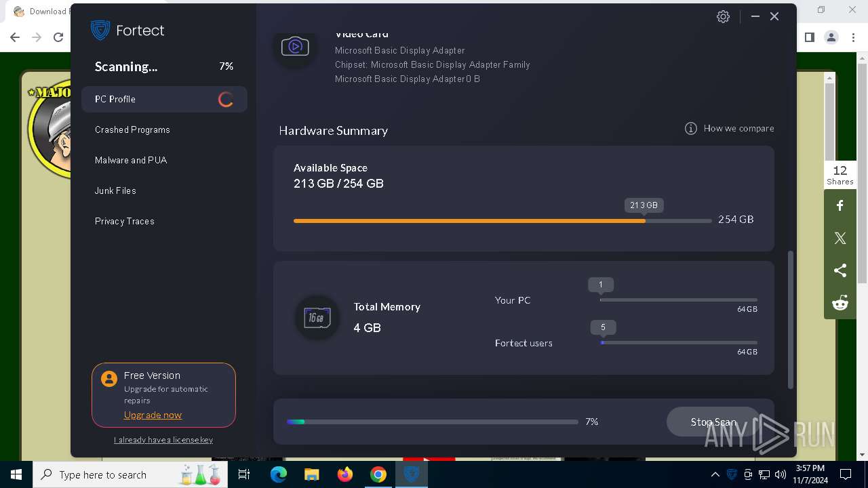Click the Fortect panel vertical scrollbar
The image size is (868, 488).
pyautogui.click(x=791, y=320)
